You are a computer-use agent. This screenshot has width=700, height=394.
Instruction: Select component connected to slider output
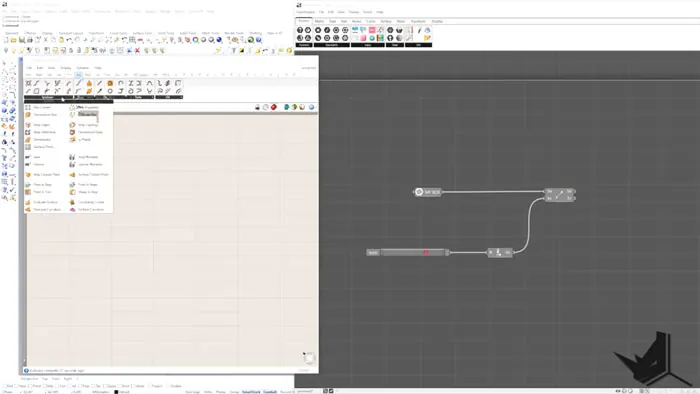click(500, 253)
